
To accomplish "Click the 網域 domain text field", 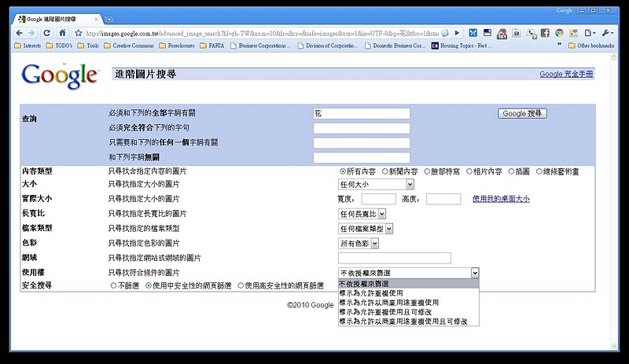I will [394, 258].
